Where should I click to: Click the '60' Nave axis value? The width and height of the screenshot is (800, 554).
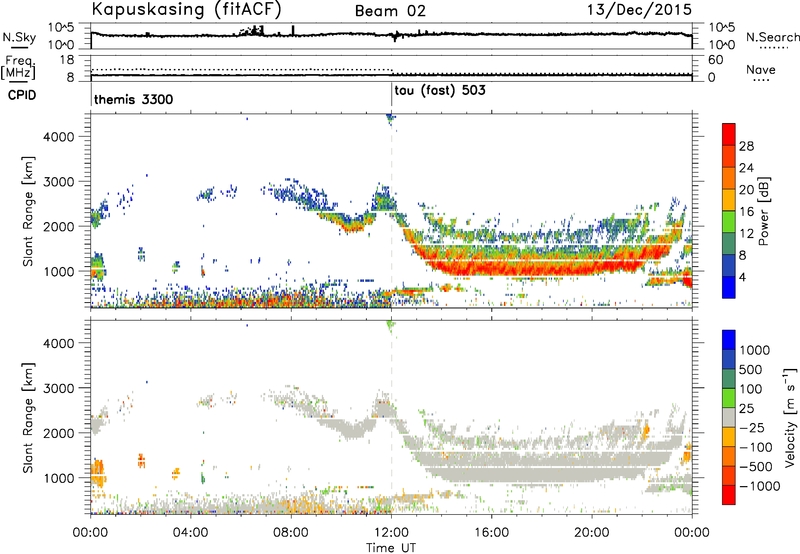point(715,60)
